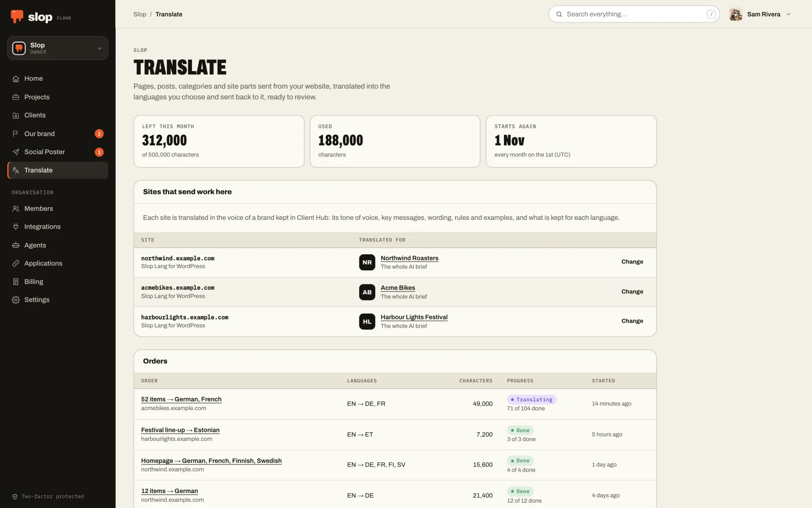Go to Clients in the sidebar
This screenshot has height=508, width=812.
click(58, 115)
